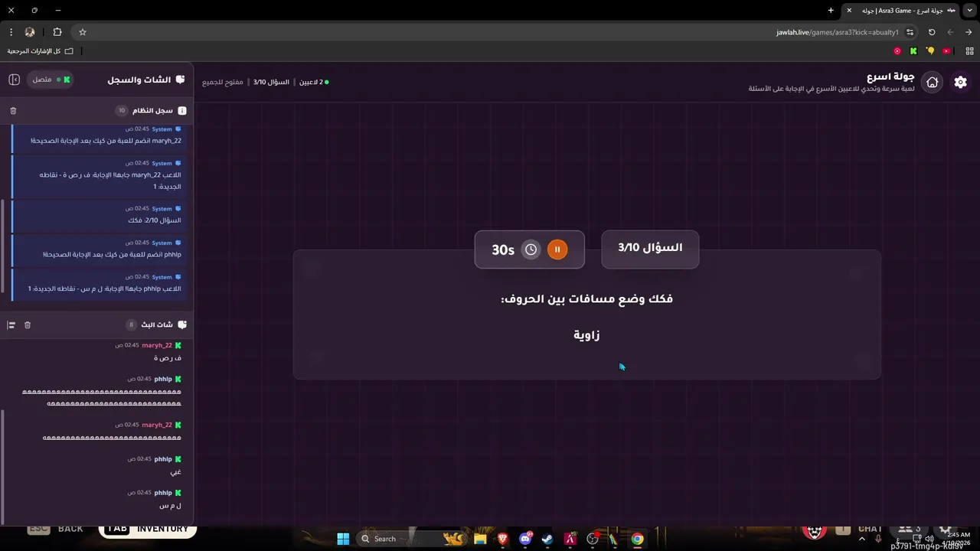The height and width of the screenshot is (551, 980).
Task: Click the browser back arrow
Action: (950, 32)
